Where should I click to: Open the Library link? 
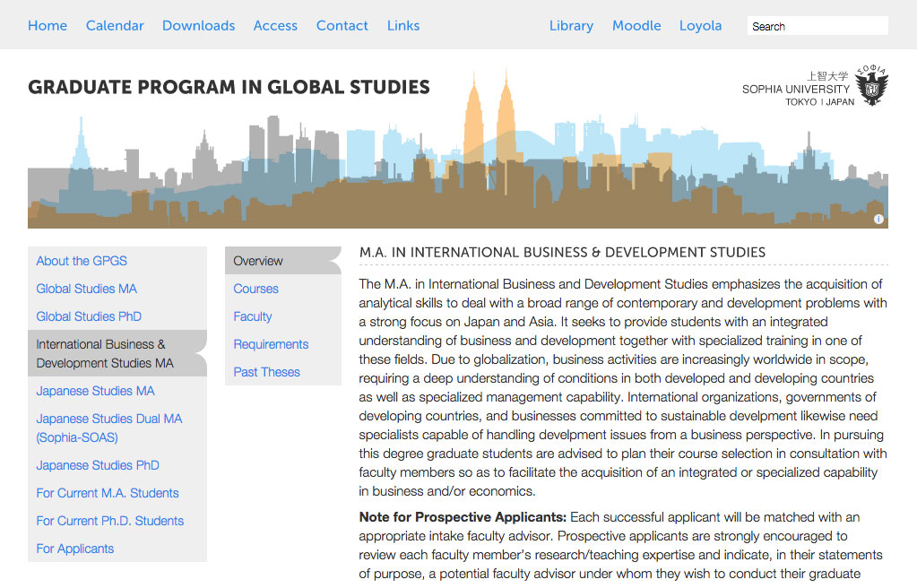click(x=571, y=26)
